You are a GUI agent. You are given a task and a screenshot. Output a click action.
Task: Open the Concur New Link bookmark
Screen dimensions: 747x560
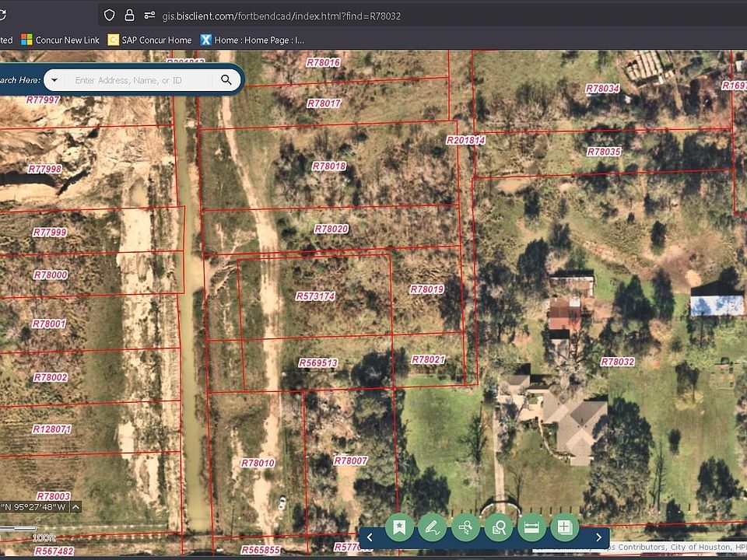tap(60, 40)
